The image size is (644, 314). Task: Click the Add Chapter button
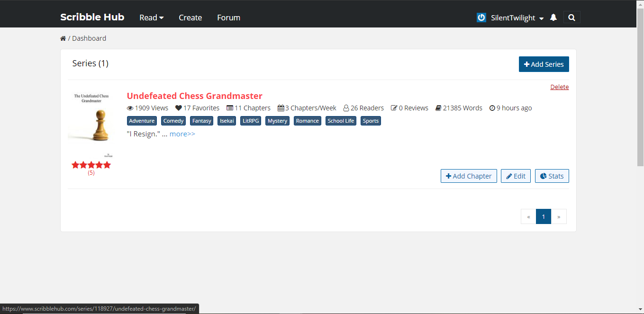point(469,176)
